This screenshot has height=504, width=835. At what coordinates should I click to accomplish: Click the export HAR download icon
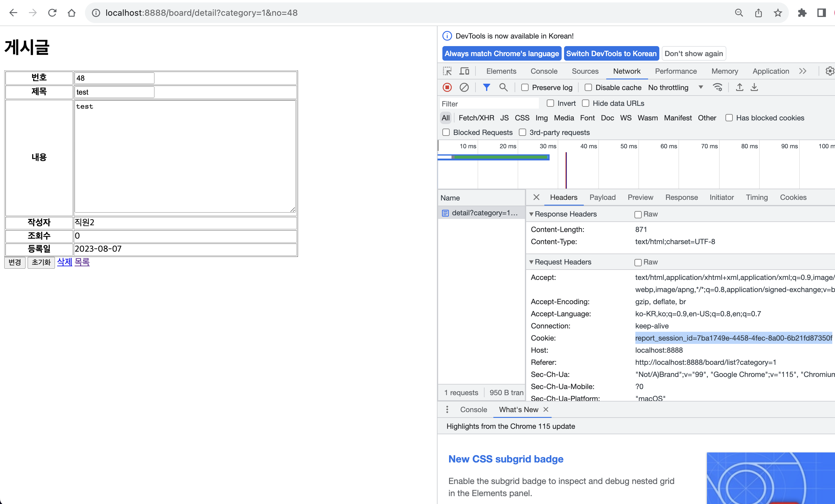point(754,87)
